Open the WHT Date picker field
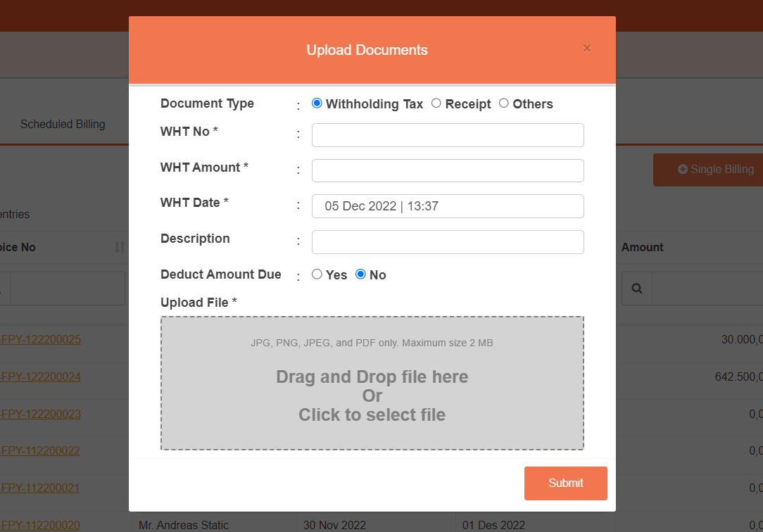This screenshot has height=532, width=763. click(448, 206)
